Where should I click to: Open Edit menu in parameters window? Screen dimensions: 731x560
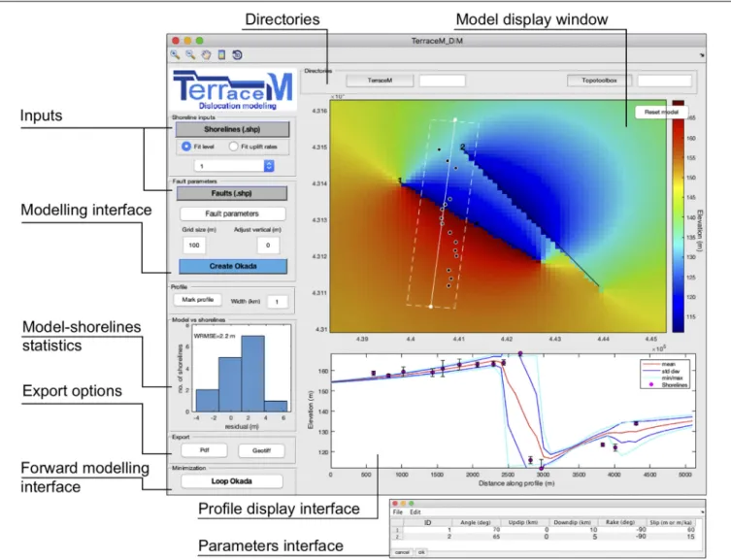click(415, 512)
